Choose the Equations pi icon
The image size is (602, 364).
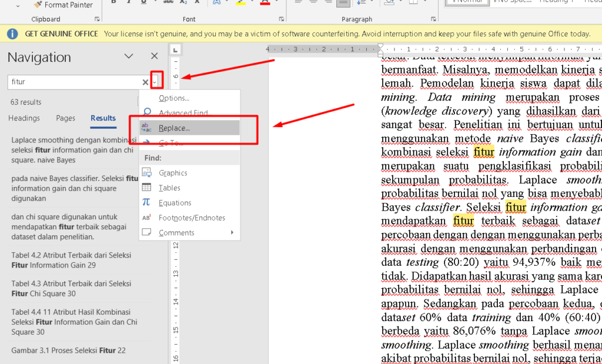pos(146,202)
